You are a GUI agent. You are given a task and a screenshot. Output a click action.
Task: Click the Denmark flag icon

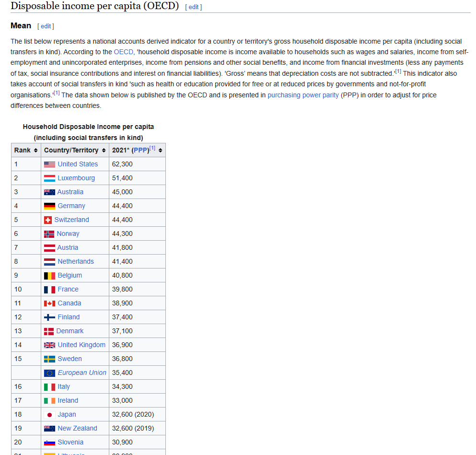coord(49,331)
